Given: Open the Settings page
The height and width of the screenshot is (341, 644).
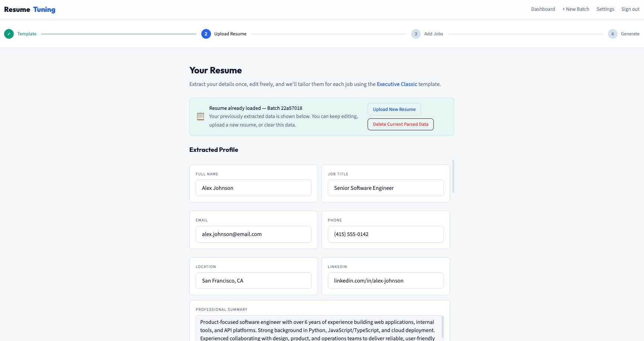Looking at the screenshot, I should click(605, 9).
